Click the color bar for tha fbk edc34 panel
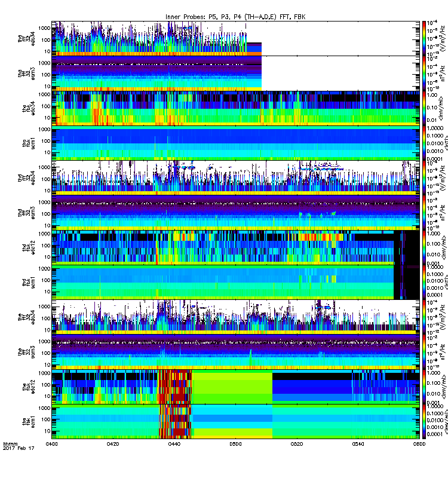Image resolution: width=448 pixels, height=478 pixels. 424,108
